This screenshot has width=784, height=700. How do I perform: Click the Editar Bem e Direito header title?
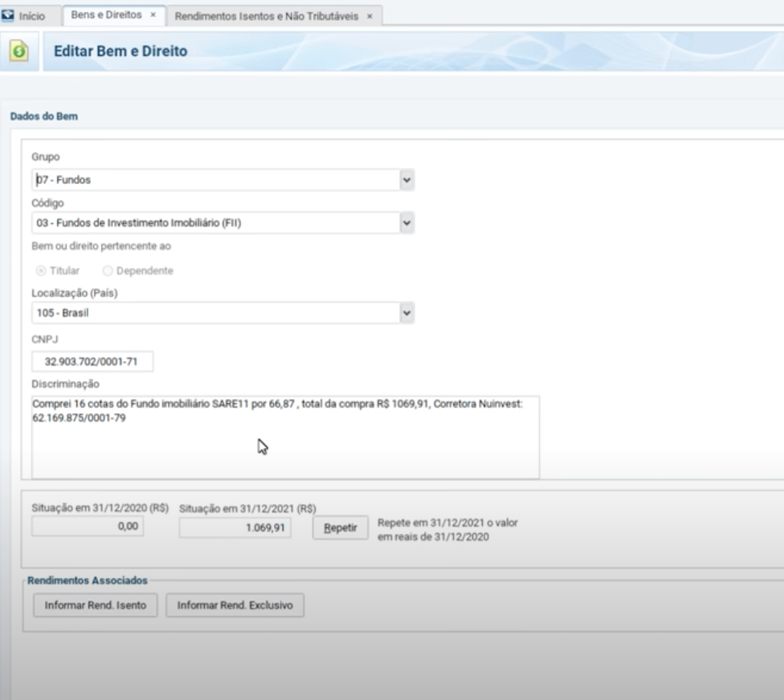[120, 51]
